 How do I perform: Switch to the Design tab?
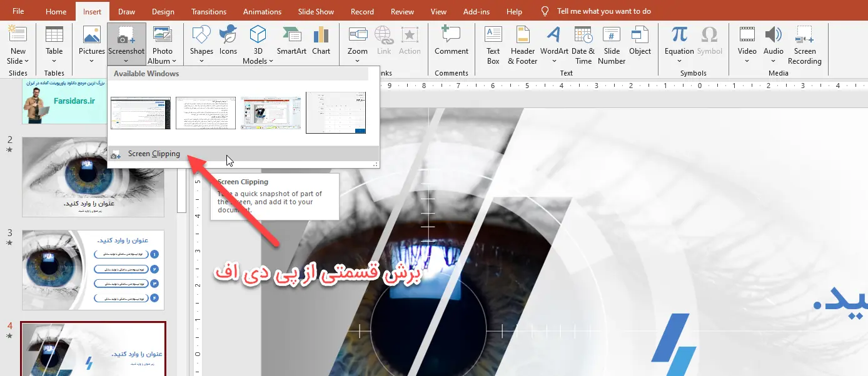click(x=163, y=12)
